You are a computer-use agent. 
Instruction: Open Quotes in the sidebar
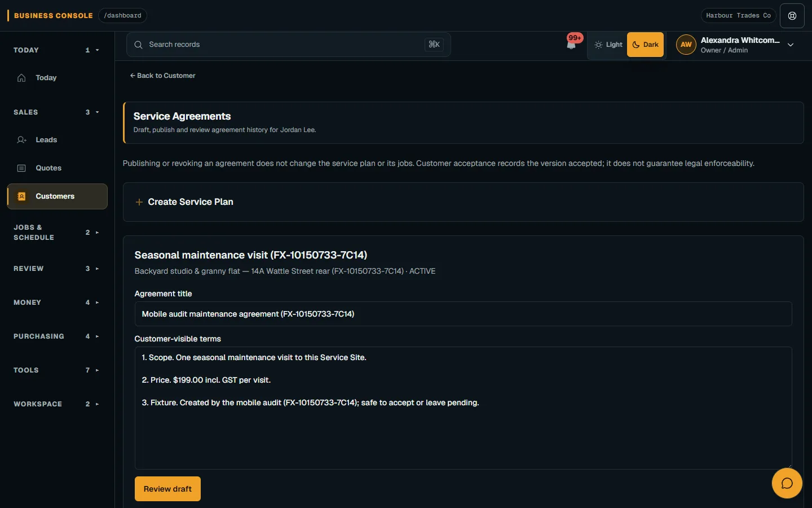pos(57,168)
